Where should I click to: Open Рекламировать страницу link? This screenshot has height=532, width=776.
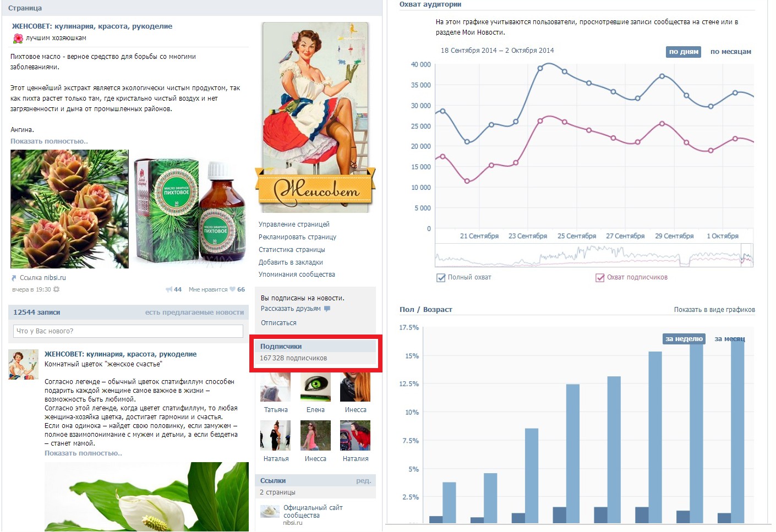click(x=297, y=237)
